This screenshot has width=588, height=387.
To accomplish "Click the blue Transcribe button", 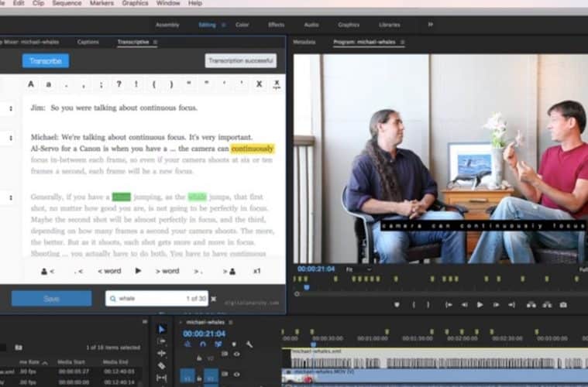I will click(x=45, y=60).
